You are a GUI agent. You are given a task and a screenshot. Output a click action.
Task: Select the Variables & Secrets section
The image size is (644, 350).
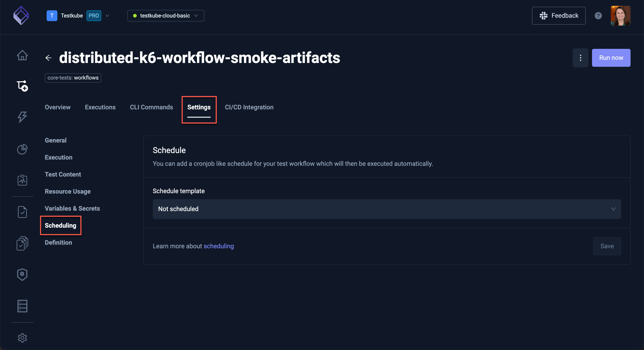pyautogui.click(x=72, y=208)
